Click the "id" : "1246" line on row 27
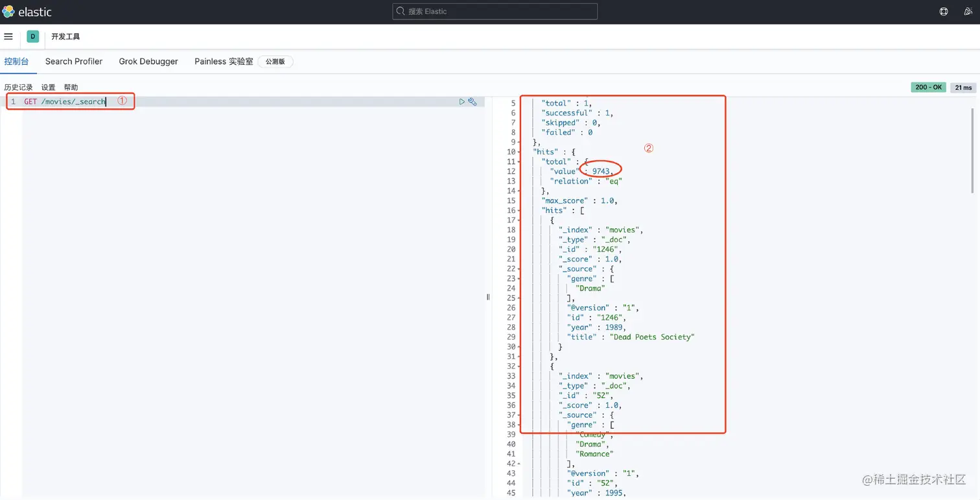The height and width of the screenshot is (500, 980). 596,317
